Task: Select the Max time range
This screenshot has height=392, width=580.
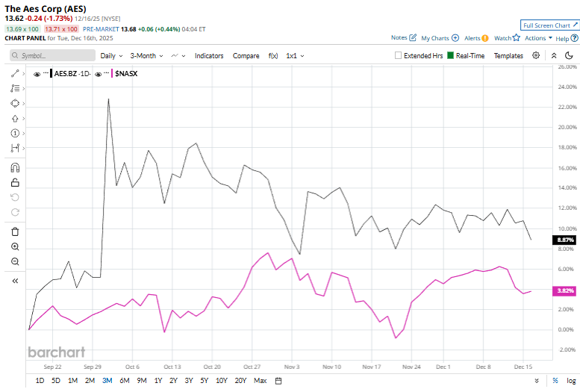Action: pyautogui.click(x=260, y=381)
